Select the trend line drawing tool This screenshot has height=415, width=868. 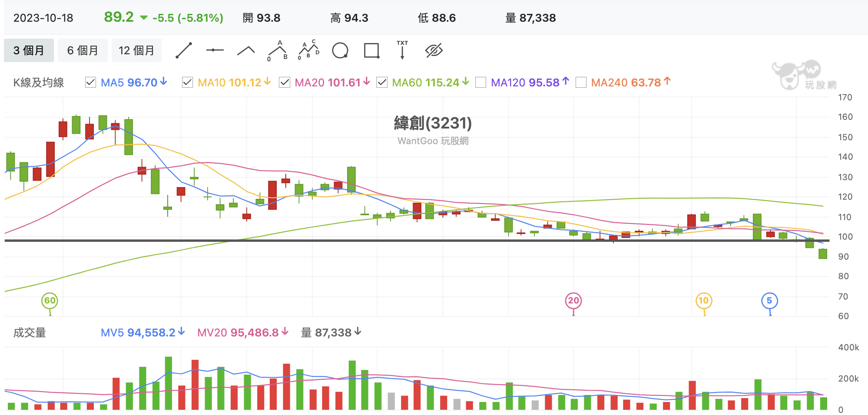pos(184,50)
